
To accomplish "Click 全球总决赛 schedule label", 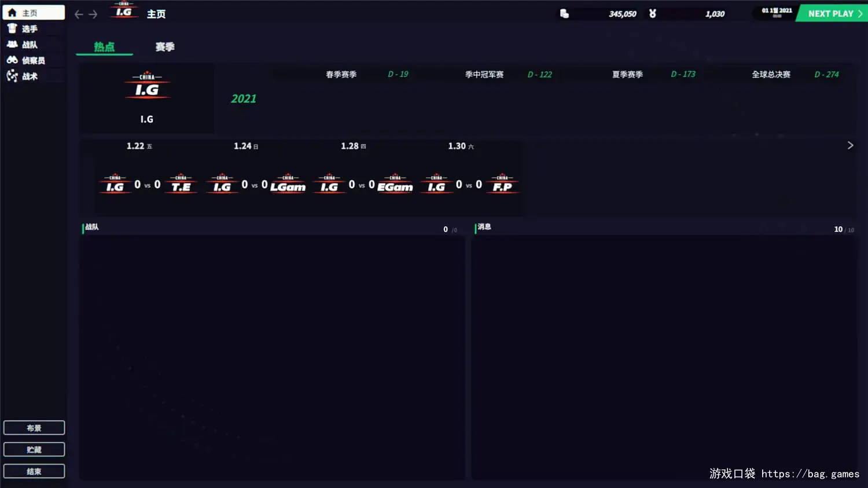I will click(771, 74).
